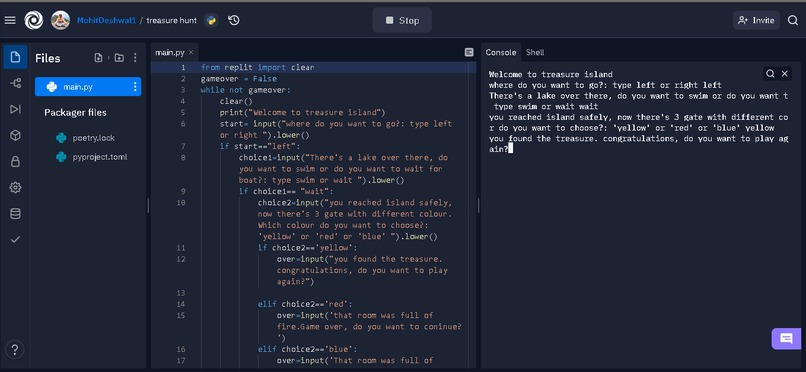Image resolution: width=806 pixels, height=372 pixels.
Task: Click console line 'Welcome to treasure island'
Action: coord(551,75)
